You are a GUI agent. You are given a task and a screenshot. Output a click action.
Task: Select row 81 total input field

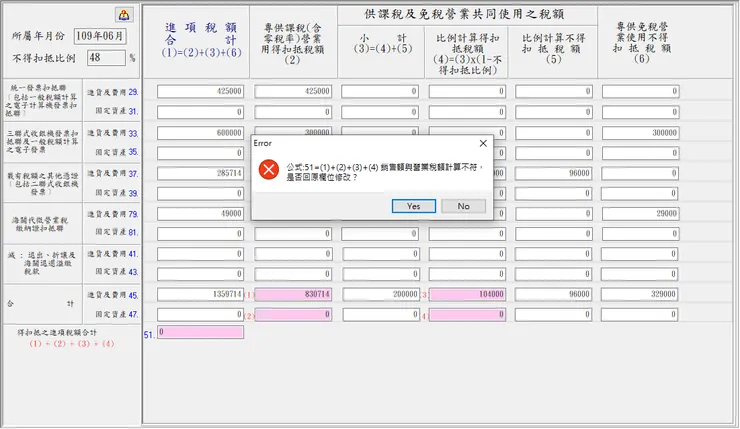[x=201, y=234]
